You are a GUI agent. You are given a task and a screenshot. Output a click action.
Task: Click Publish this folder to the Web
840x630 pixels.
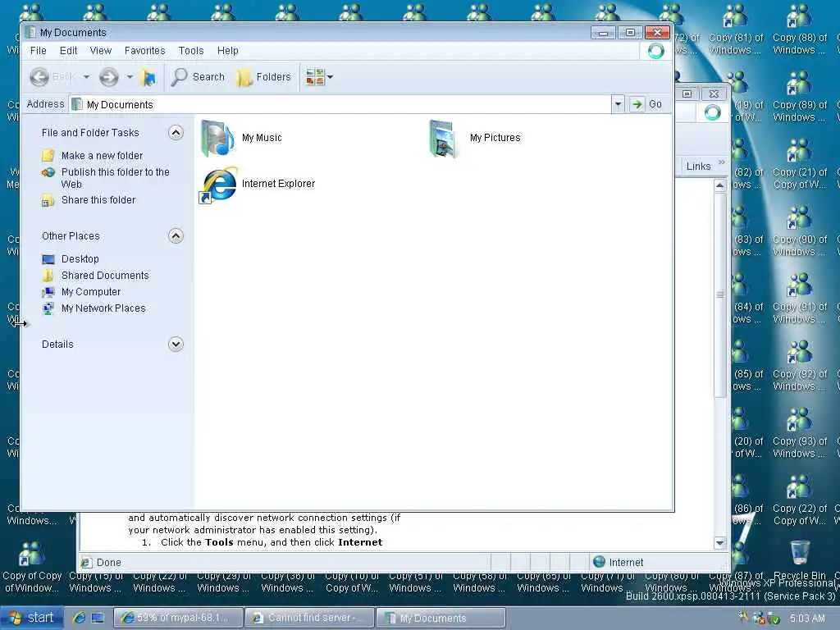coord(115,178)
